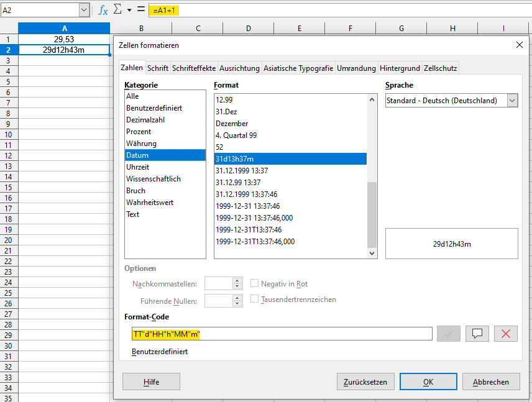This screenshot has height=402, width=532.
Task: Click the Sum sigma icon
Action: coord(117,9)
